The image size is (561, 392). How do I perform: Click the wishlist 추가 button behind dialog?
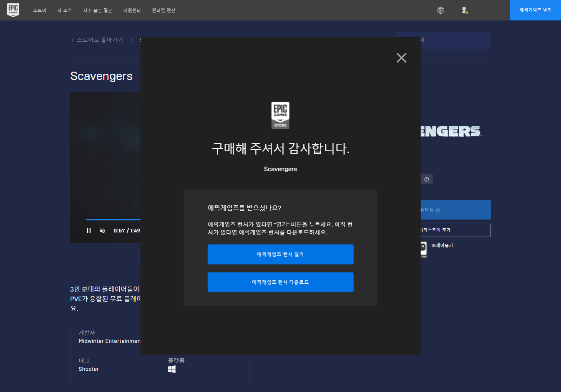coord(455,230)
